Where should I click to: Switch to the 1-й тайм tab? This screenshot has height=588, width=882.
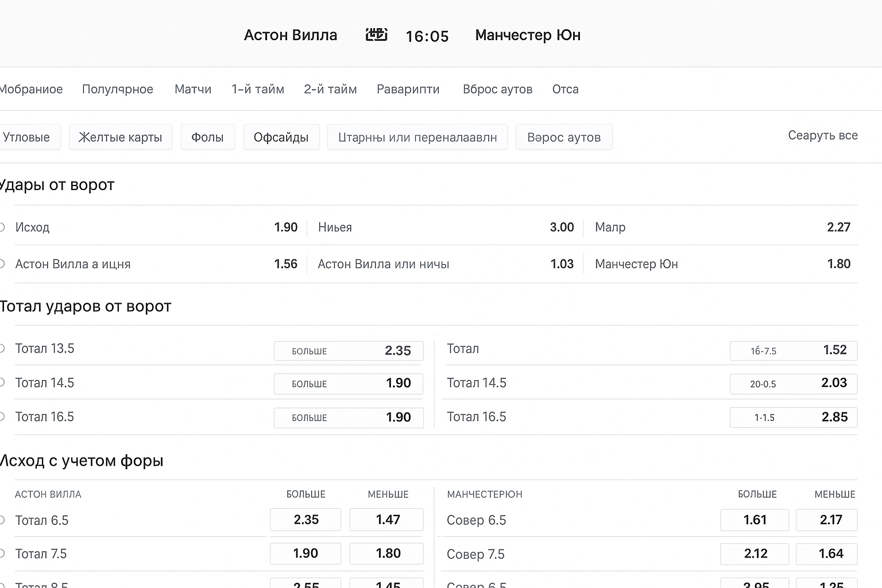point(257,89)
